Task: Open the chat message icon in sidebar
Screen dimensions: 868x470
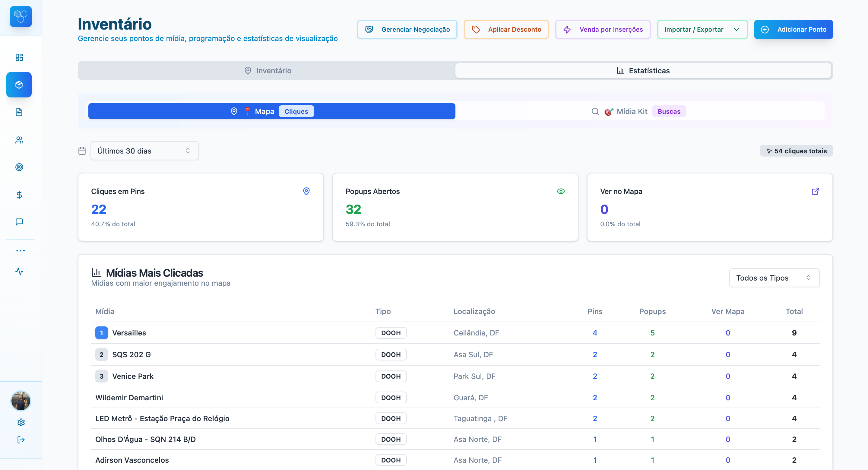Action: (19, 222)
